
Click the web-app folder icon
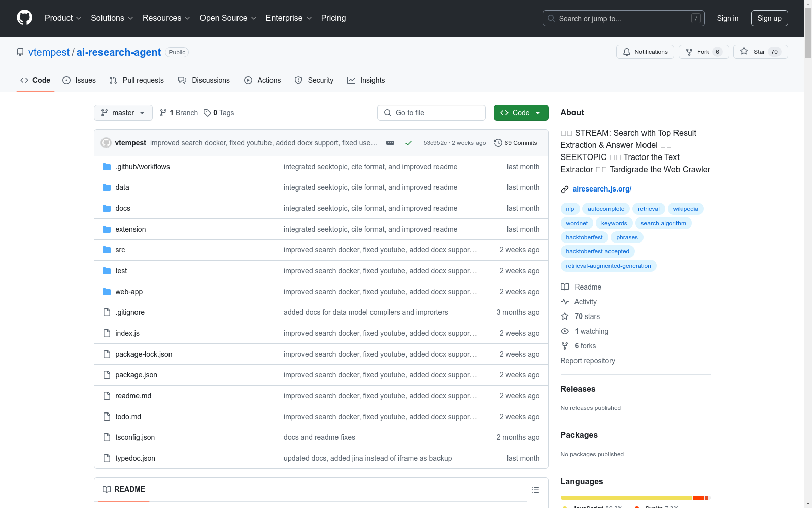107,292
